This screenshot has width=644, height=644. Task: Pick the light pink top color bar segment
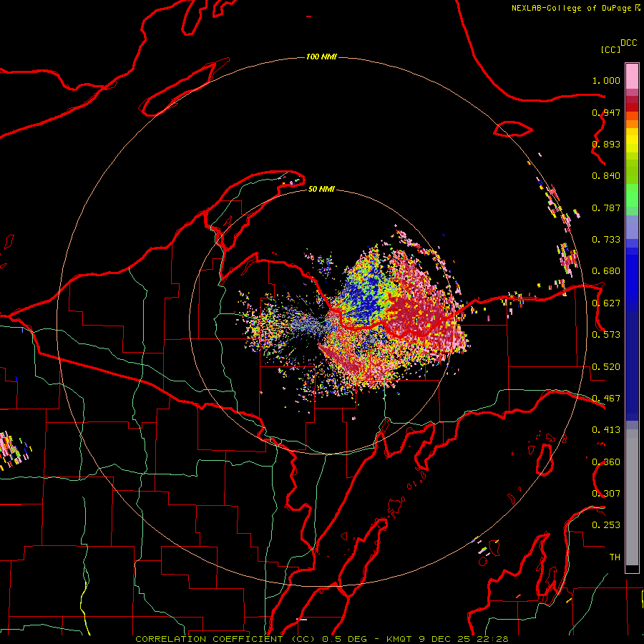click(632, 77)
